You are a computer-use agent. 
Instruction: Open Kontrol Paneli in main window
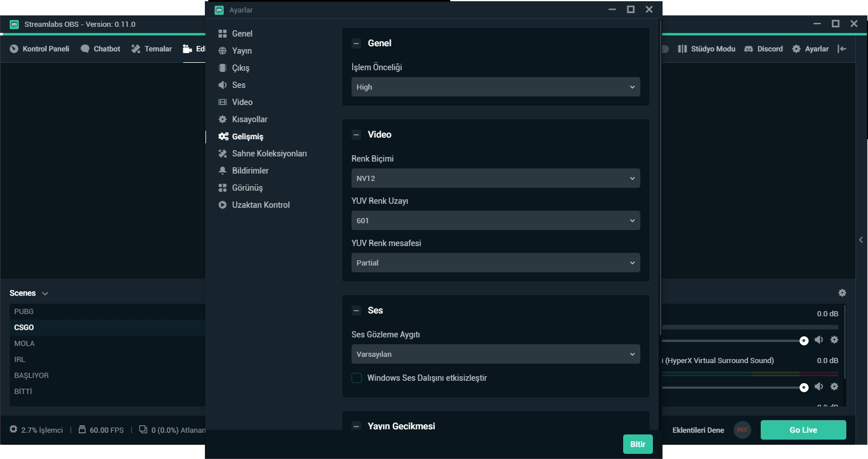coord(39,49)
